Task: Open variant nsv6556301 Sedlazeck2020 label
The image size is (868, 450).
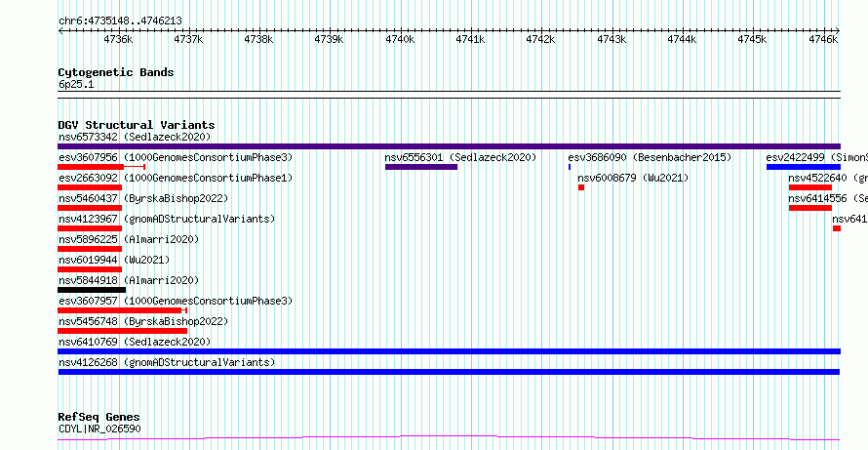Action: 460,157
